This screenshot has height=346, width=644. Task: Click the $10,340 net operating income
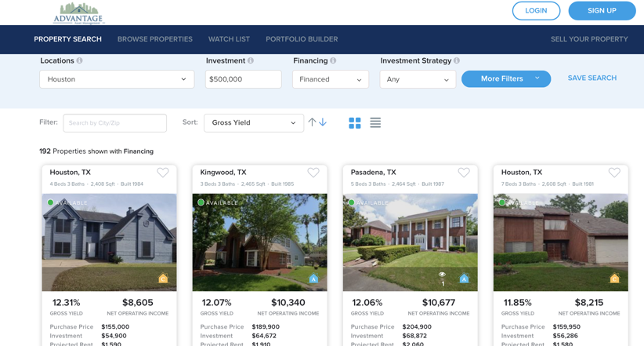pyautogui.click(x=288, y=302)
